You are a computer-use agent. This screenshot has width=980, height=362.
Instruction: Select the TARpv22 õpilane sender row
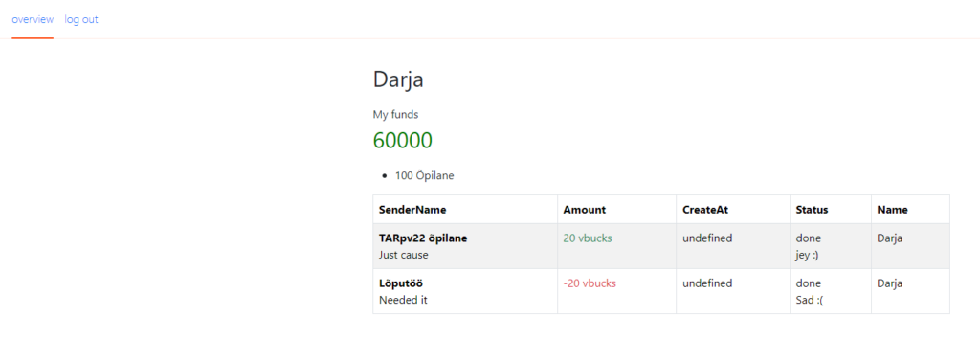click(x=661, y=246)
